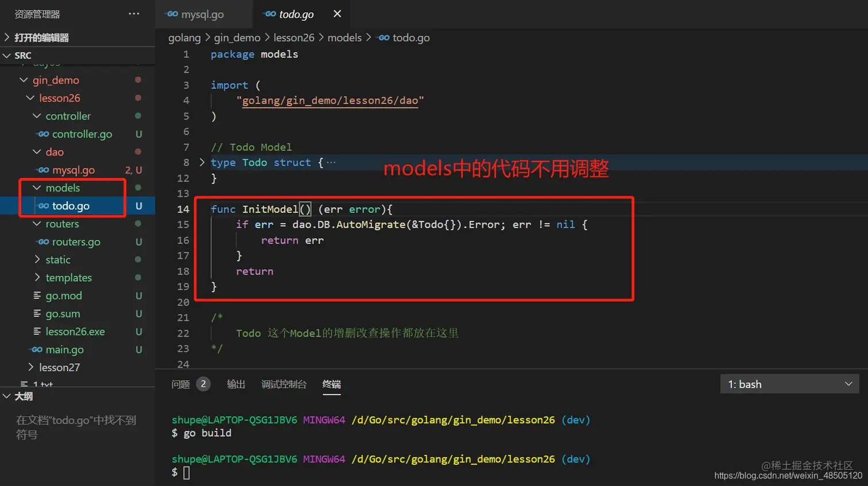The height and width of the screenshot is (486, 868).
Task: Follow the import path golang/gin_demo/lesson26/dao link
Action: coord(330,100)
